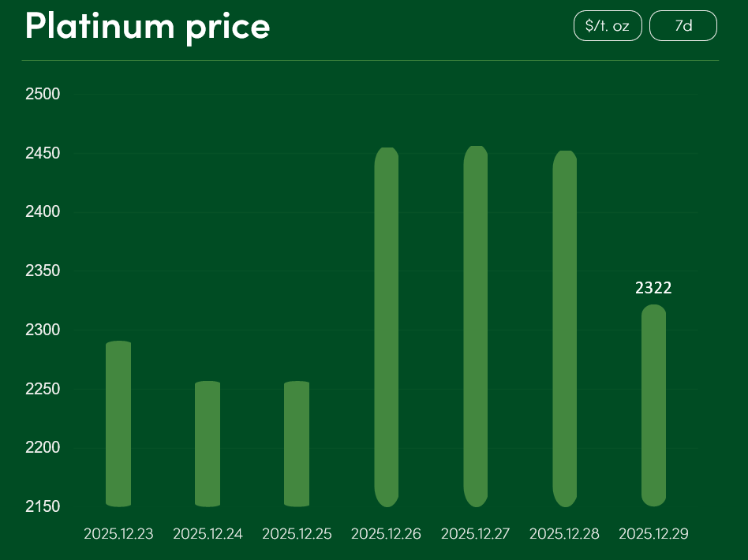Click the 2322 value label
748x560 pixels.
tap(653, 288)
